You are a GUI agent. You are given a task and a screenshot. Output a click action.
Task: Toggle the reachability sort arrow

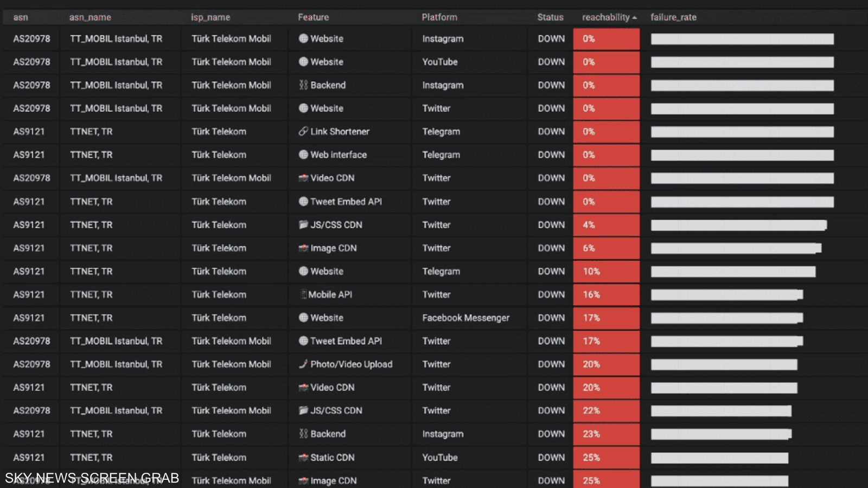[x=634, y=17]
